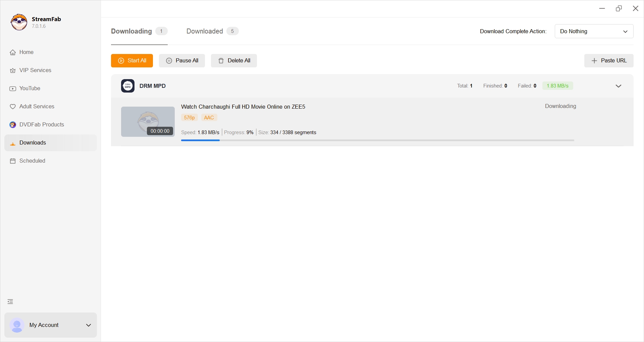
Task: Click the YouTube sidebar icon
Action: (13, 89)
